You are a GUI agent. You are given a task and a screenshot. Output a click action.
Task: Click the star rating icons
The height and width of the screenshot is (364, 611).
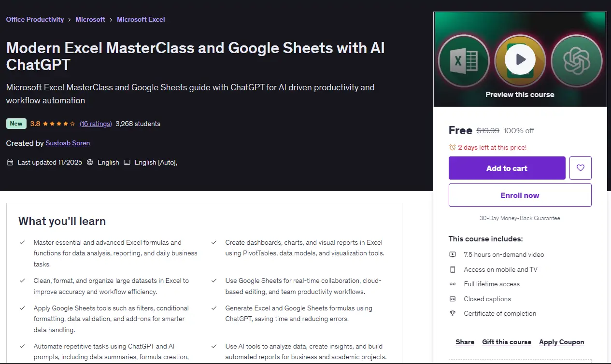tap(59, 124)
